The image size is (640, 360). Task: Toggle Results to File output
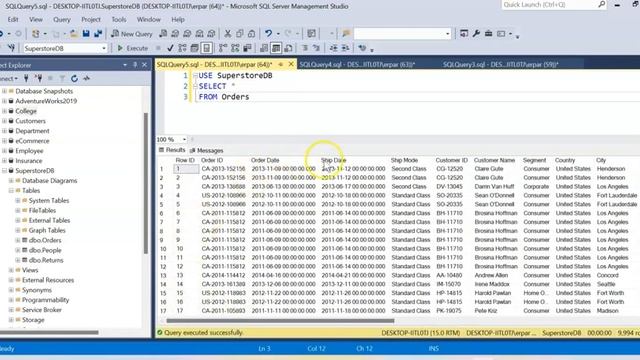[x=288, y=48]
